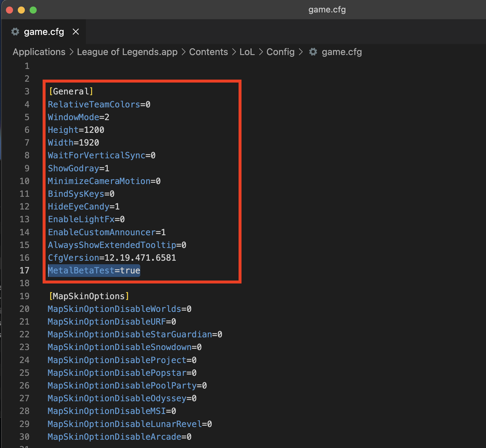Click line number 19 in gutter
This screenshot has width=486, height=448.
(x=24, y=296)
